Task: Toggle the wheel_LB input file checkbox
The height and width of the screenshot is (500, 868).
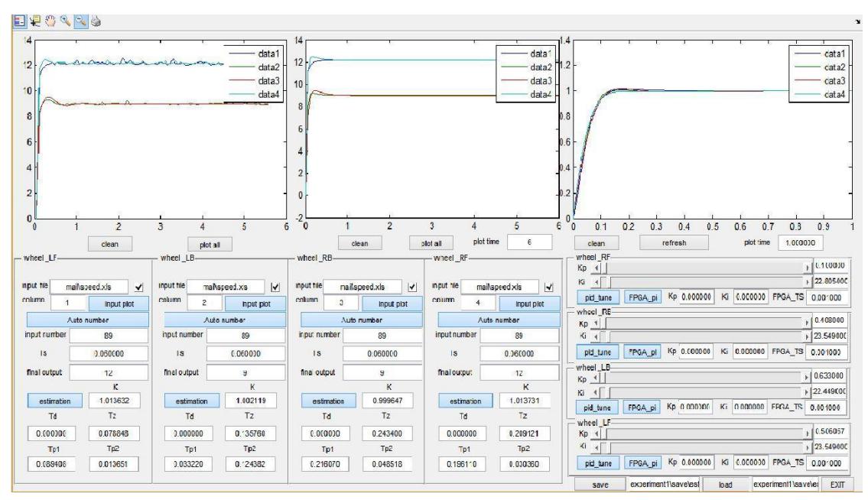Action: (x=275, y=287)
